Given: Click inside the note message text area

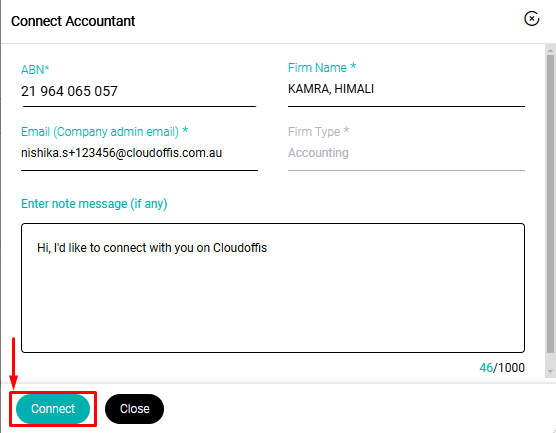Looking at the screenshot, I should click(273, 288).
